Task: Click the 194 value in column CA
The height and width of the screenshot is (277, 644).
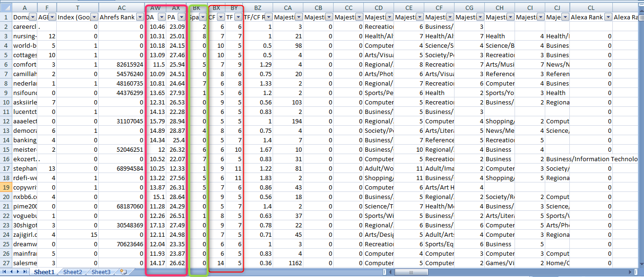Action: click(x=288, y=121)
